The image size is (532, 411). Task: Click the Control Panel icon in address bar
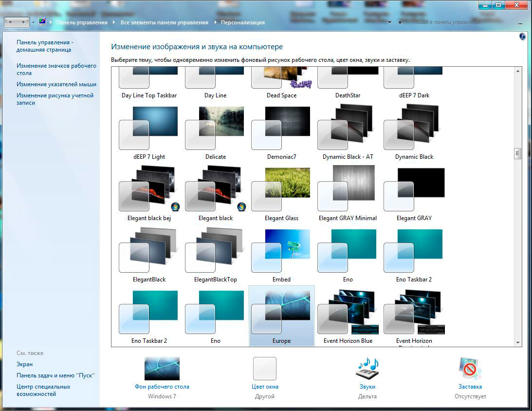tap(42, 22)
